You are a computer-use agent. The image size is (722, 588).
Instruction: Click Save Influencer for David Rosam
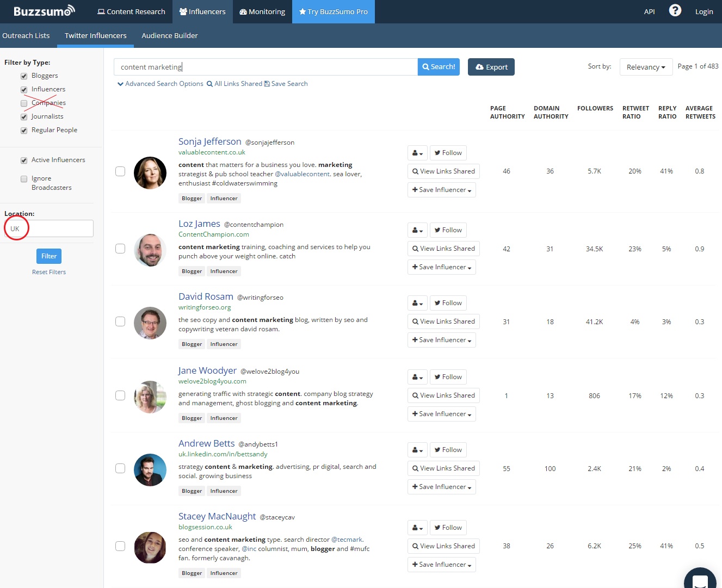(x=442, y=340)
